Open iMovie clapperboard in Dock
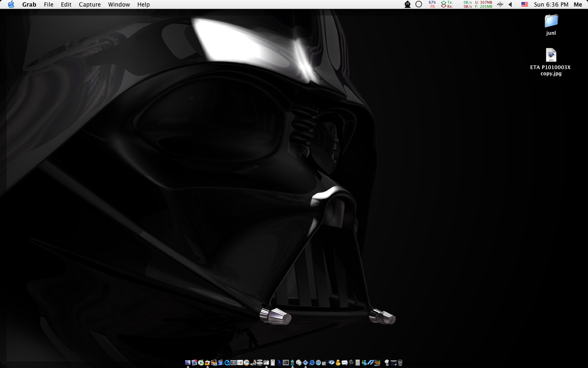This screenshot has height=368, width=588. (220, 363)
